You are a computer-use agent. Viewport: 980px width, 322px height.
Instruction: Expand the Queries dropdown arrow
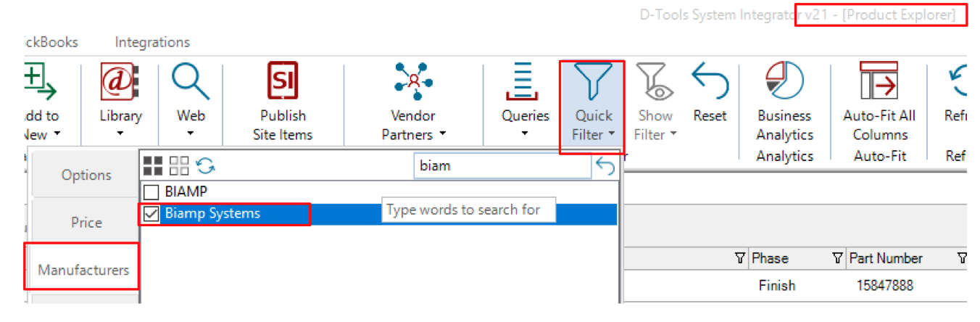pyautogui.click(x=526, y=133)
